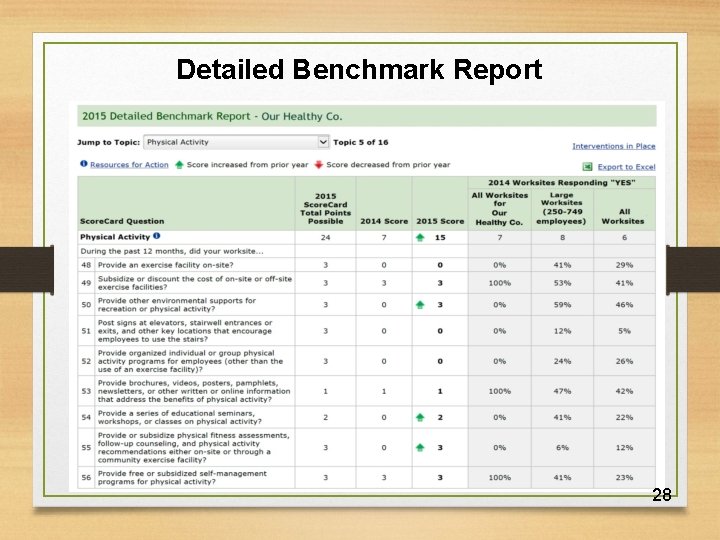Click the 5% All Worksites value for question 51
The image size is (720, 540).
[x=624, y=331]
